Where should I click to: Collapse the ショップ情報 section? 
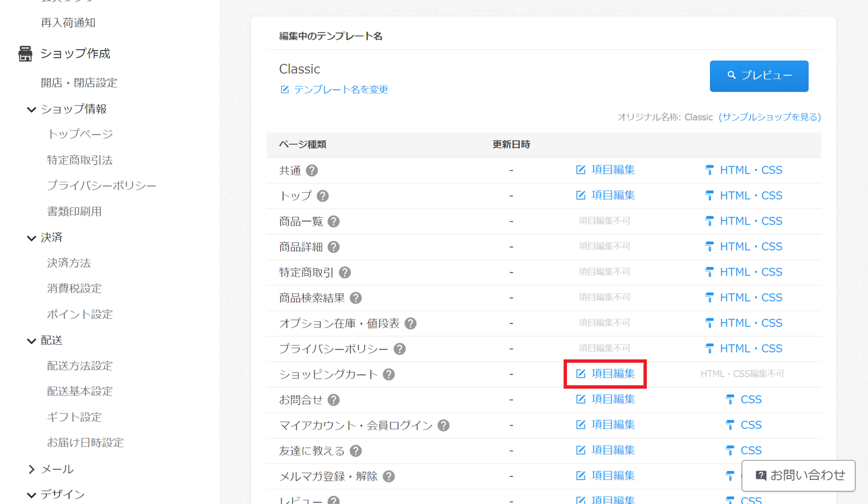coord(31,109)
